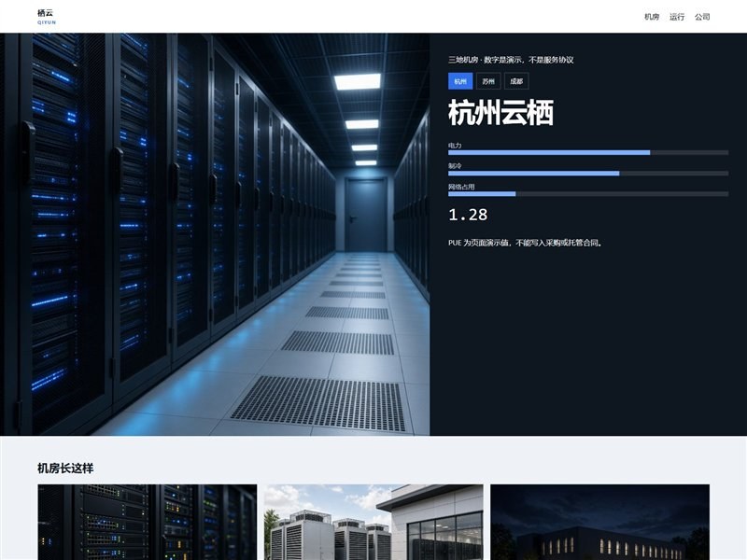Click the 栖云 QIYUN logo
The height and width of the screenshot is (560, 747).
pyautogui.click(x=46, y=17)
